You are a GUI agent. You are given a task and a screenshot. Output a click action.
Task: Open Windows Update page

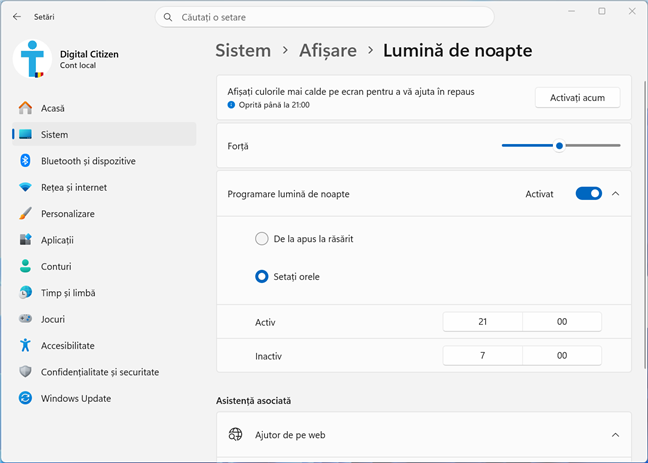point(104,399)
